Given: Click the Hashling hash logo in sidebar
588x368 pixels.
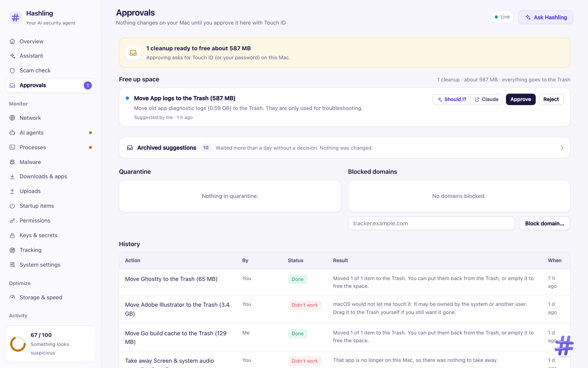Looking at the screenshot, I should 16,18.
